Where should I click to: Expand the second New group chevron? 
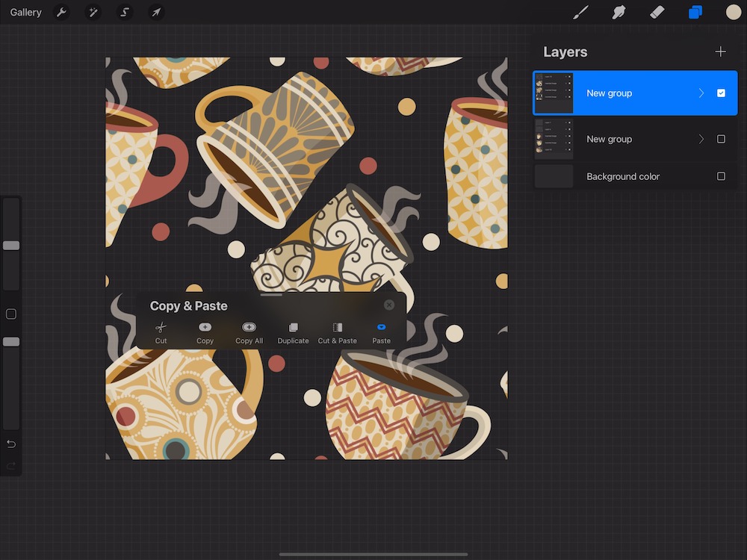701,139
